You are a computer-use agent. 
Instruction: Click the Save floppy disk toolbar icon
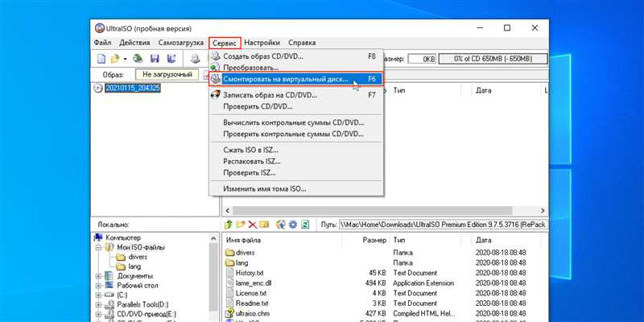pyautogui.click(x=155, y=59)
